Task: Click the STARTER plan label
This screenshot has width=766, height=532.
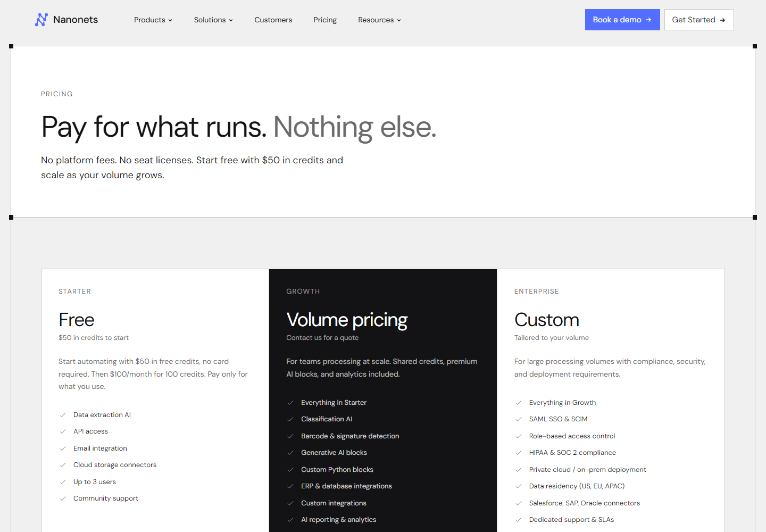Action: tap(74, 292)
